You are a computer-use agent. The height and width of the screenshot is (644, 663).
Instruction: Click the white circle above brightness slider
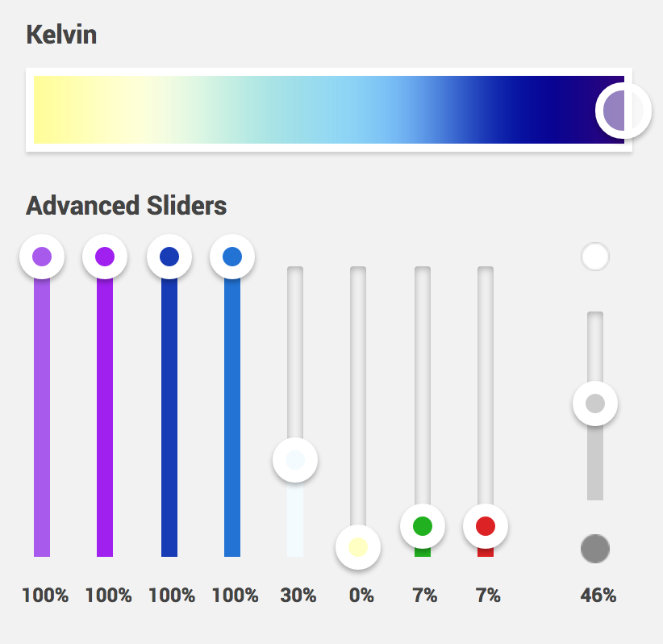click(594, 257)
